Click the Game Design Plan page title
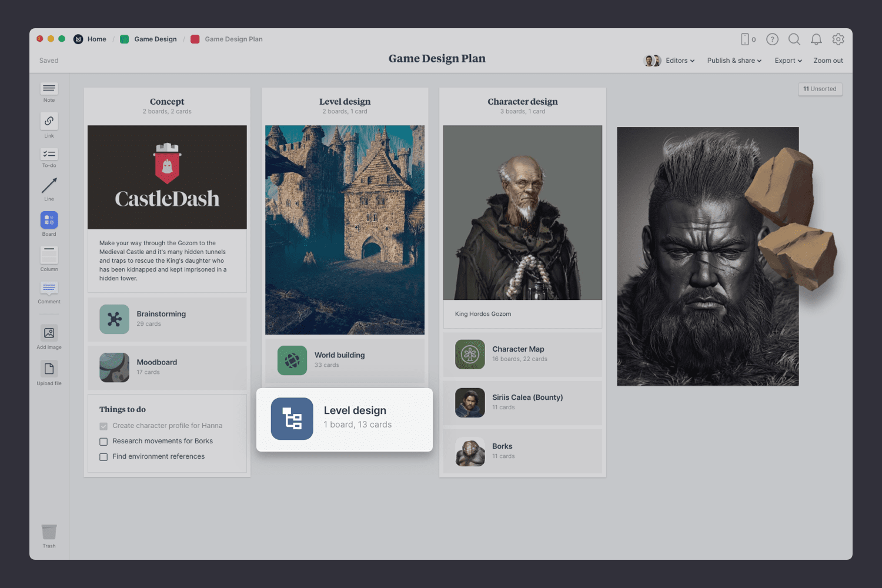The image size is (882, 588). (437, 59)
